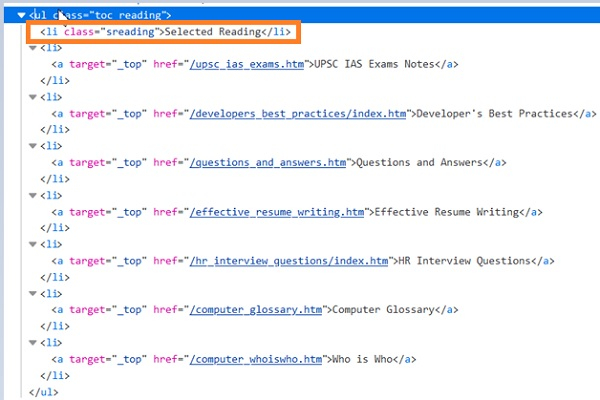Click the "_top" value in the Computer Glossary row
The width and height of the screenshot is (600, 400).
pos(129,310)
